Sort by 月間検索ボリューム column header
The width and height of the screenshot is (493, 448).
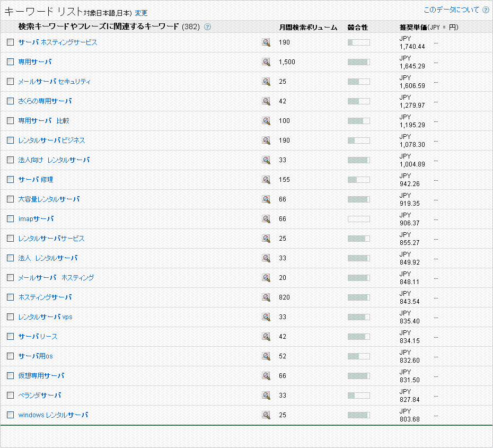coord(308,27)
